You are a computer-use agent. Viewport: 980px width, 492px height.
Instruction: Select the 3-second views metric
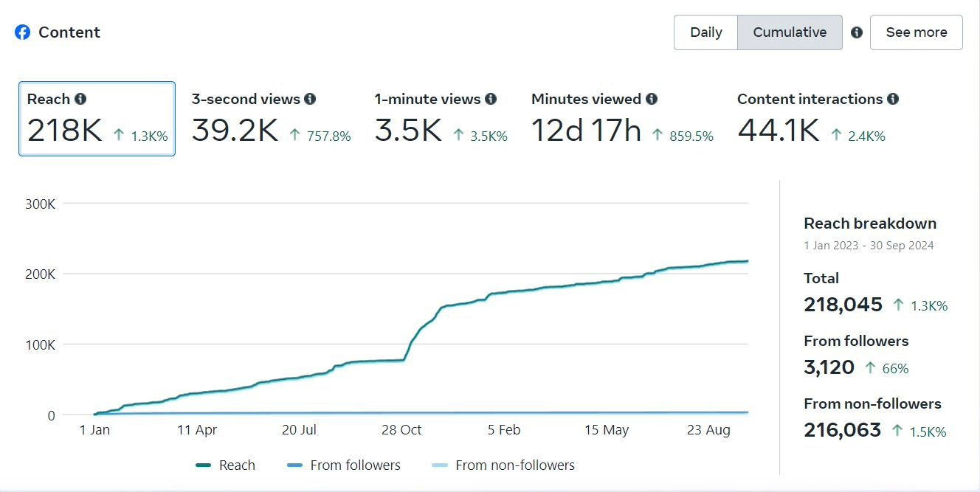pyautogui.click(x=271, y=119)
